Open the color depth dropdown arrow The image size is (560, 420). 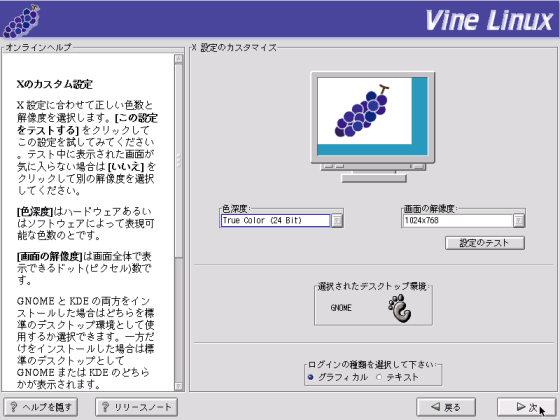pyautogui.click(x=336, y=220)
